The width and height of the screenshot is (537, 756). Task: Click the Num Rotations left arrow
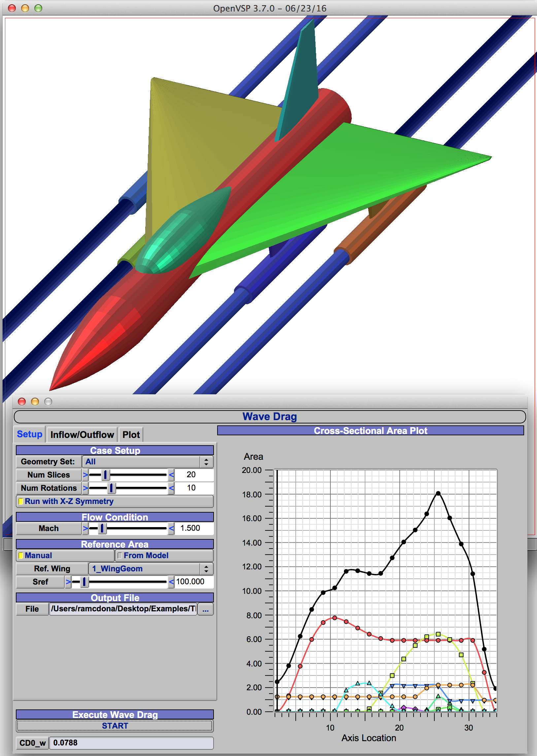pos(85,488)
